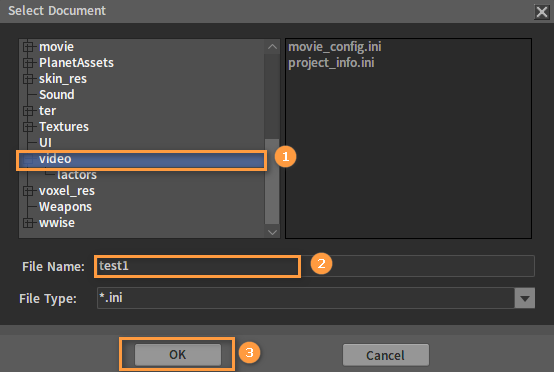
Task: Select the Weapons folder
Action: (x=65, y=207)
